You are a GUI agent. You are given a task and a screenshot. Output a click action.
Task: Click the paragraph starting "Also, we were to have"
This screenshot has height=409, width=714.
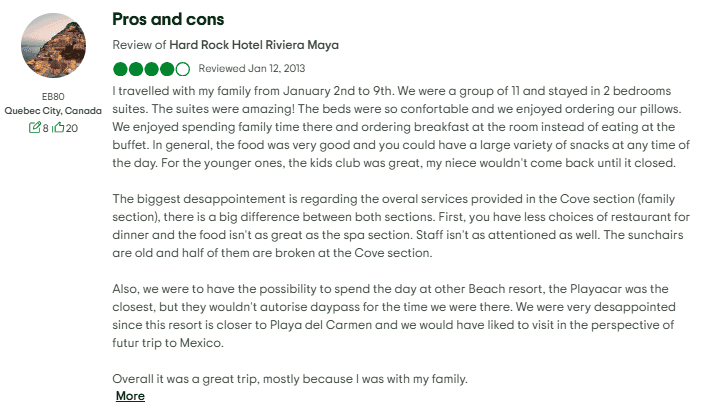(x=400, y=314)
